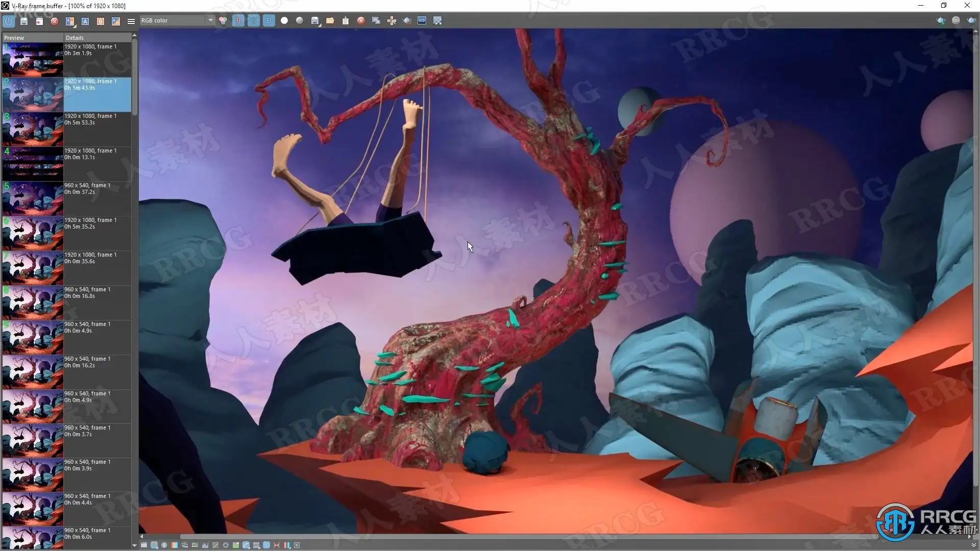
Task: Click the save image floppy icon
Action: (24, 21)
